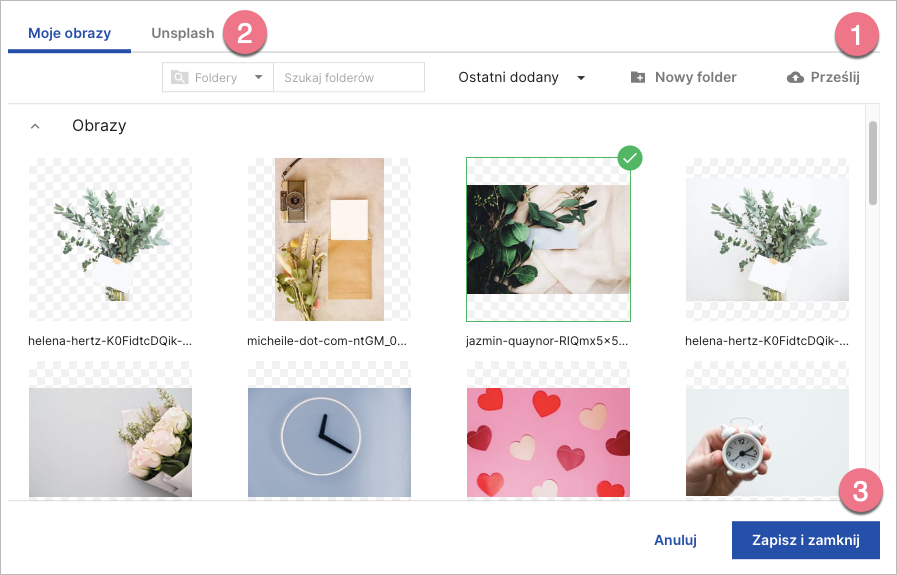Click the cloud upload icon beside Prześlij
897x575 pixels.
pos(796,77)
